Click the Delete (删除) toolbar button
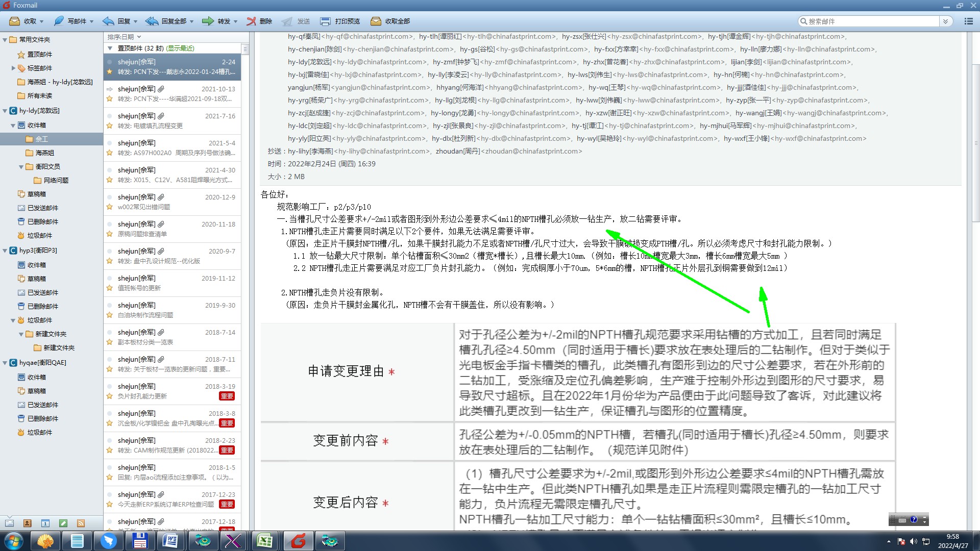 pos(259,21)
